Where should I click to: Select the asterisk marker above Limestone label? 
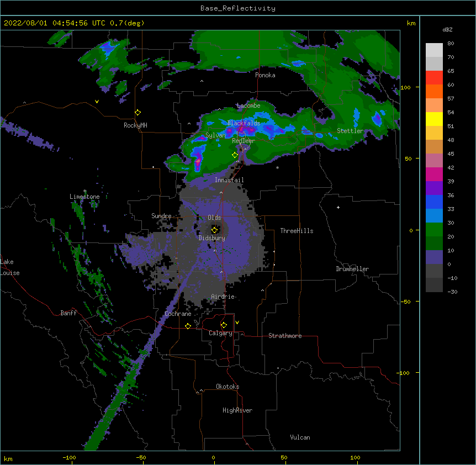click(85, 191)
